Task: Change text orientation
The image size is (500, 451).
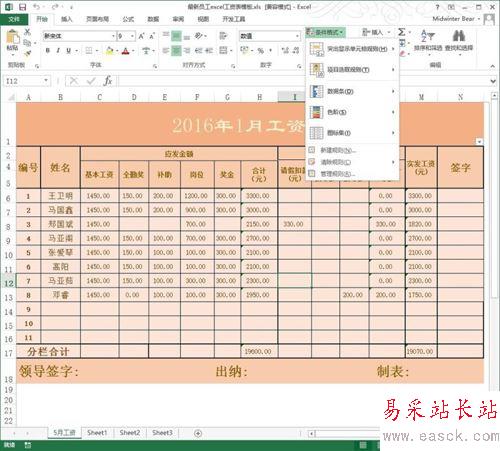Action: click(x=199, y=35)
